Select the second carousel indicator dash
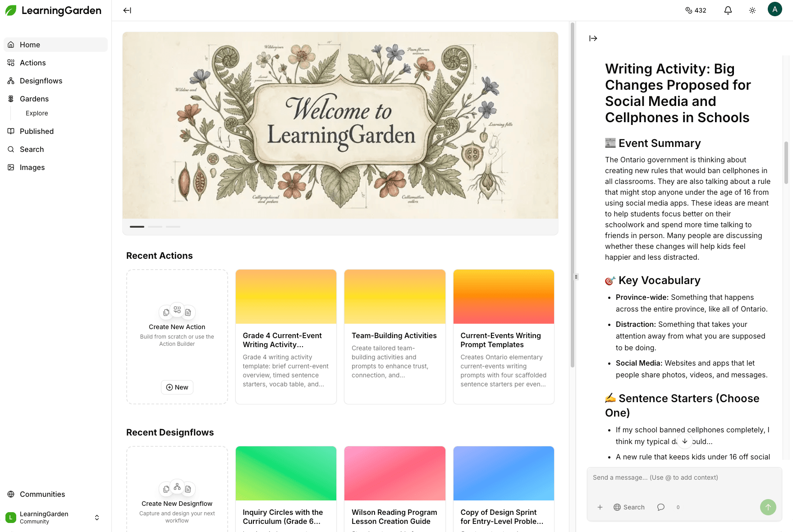The image size is (793, 532). pos(155,227)
